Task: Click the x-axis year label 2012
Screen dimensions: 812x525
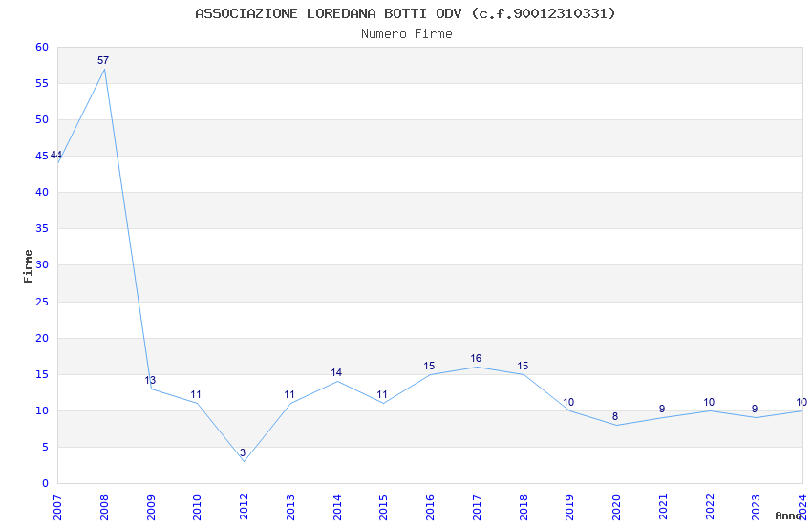Action: click(244, 508)
